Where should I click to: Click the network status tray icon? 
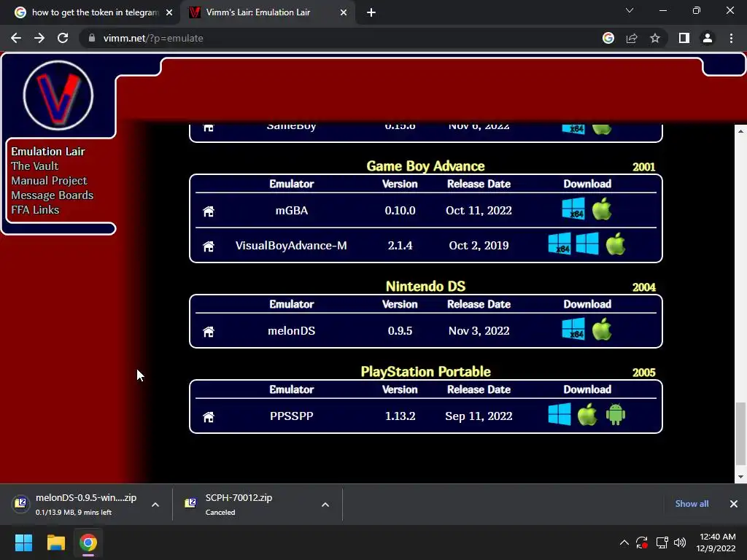662,542
